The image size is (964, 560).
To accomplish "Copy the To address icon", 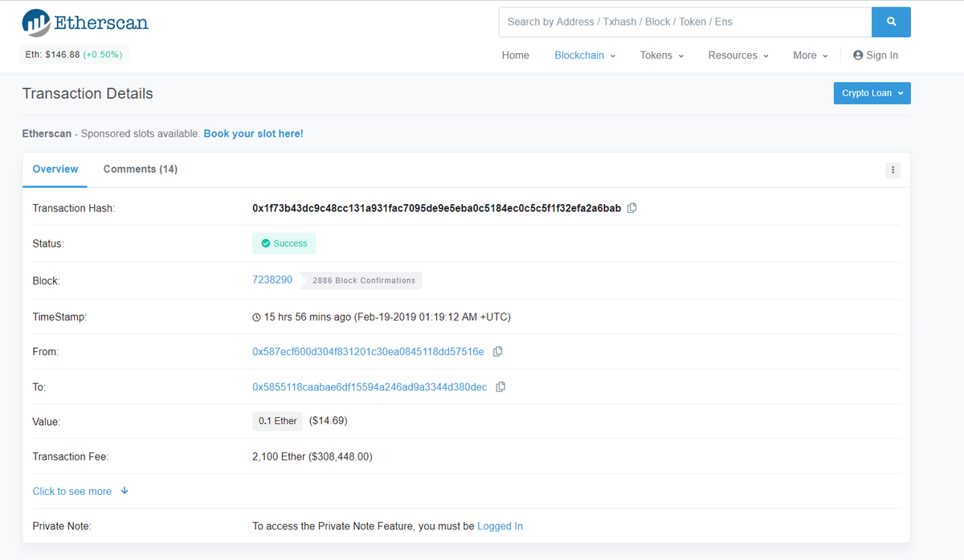I will pos(500,387).
